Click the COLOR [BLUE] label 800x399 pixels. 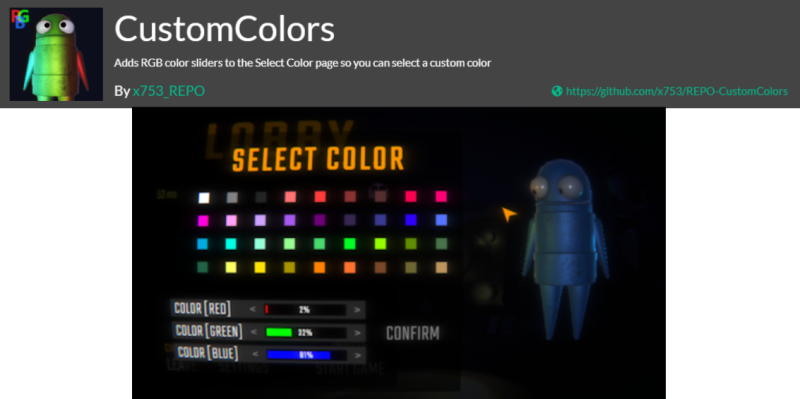208,353
